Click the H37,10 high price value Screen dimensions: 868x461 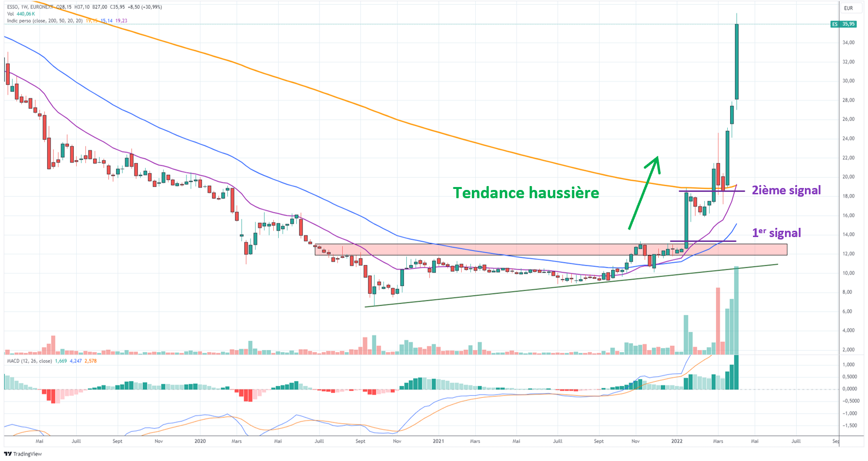coord(82,7)
